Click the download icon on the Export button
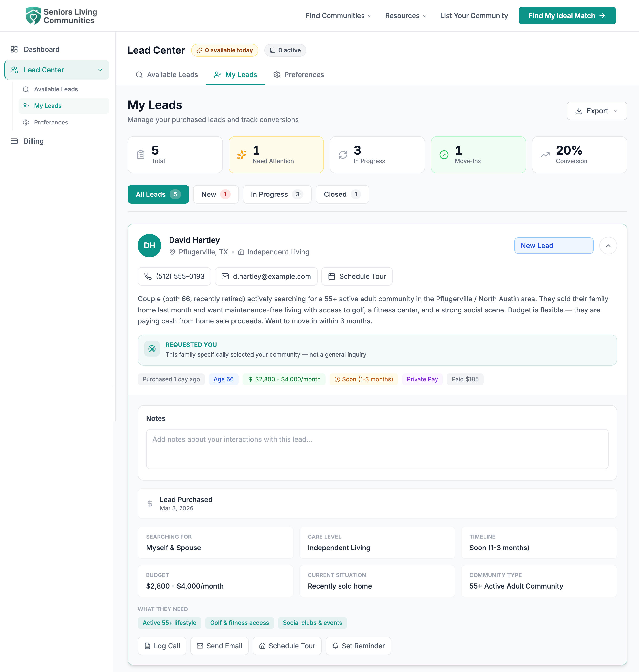The image size is (639, 672). (579, 111)
